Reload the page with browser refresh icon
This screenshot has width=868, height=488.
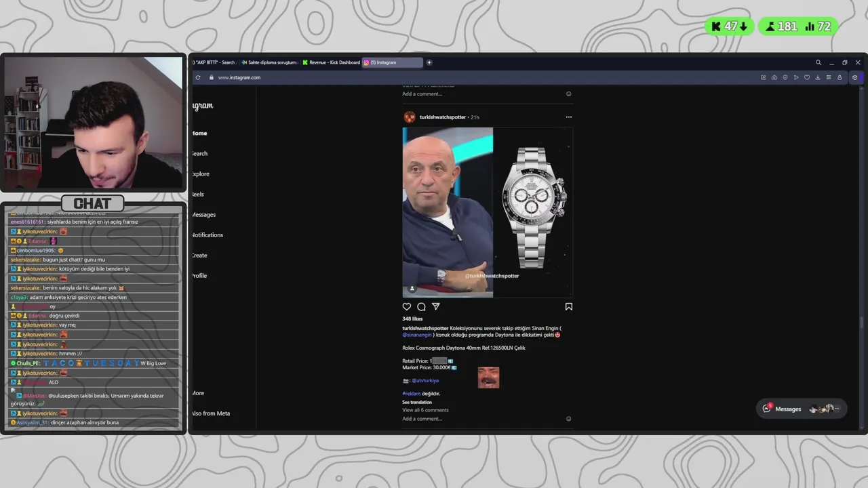coord(198,77)
